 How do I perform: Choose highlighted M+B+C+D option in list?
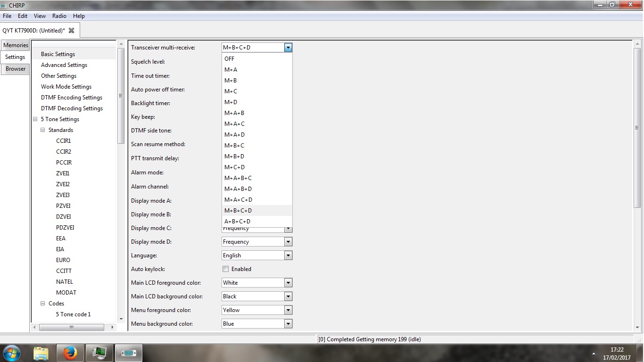(257, 211)
